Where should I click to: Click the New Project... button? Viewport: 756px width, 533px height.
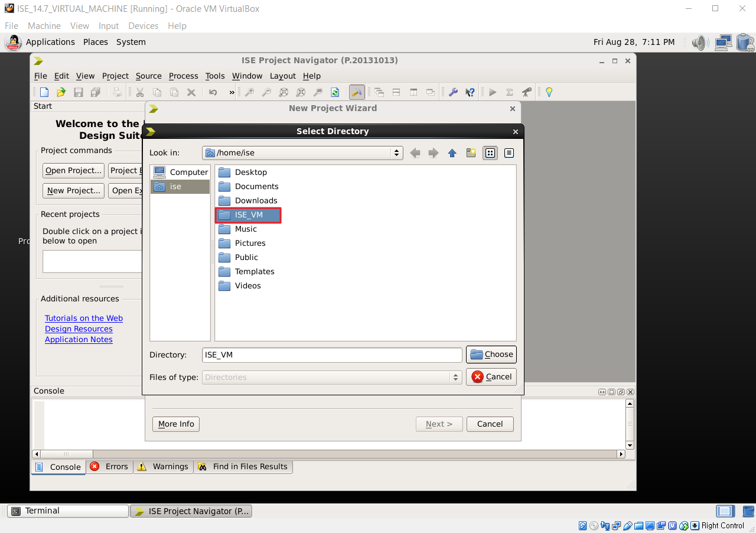74,191
